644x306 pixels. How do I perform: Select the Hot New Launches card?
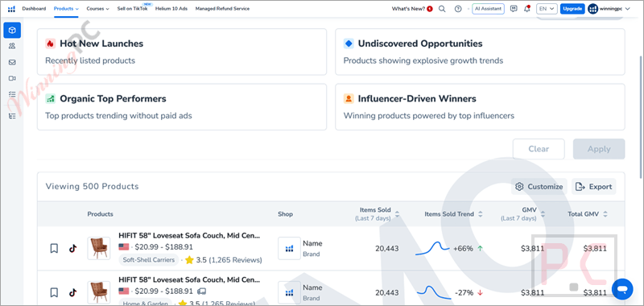click(182, 52)
